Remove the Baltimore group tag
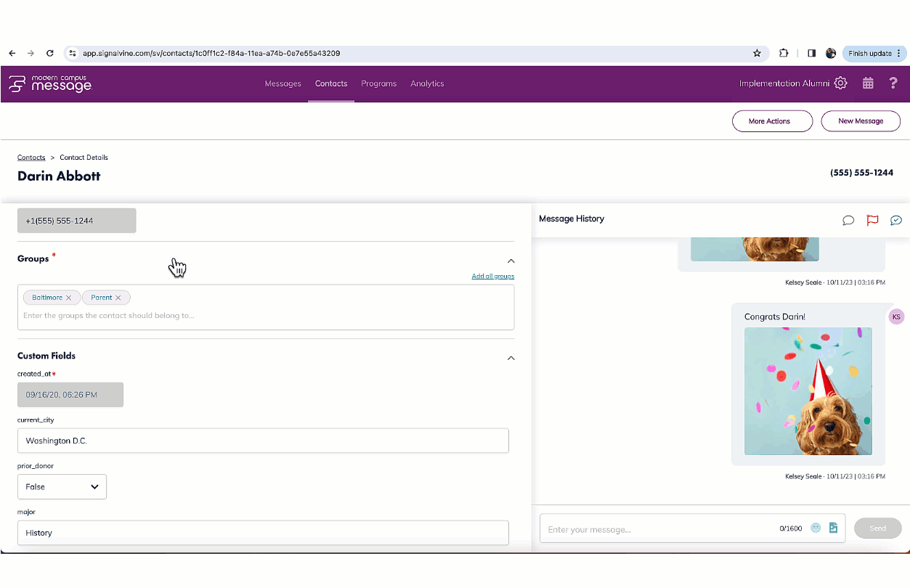This screenshot has height=588, width=910. pyautogui.click(x=68, y=298)
